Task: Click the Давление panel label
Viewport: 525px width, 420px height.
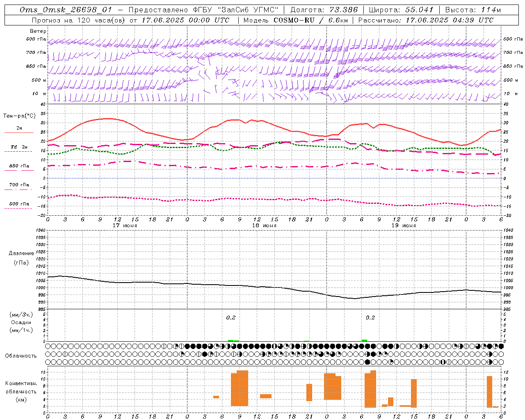Action: pyautogui.click(x=21, y=253)
